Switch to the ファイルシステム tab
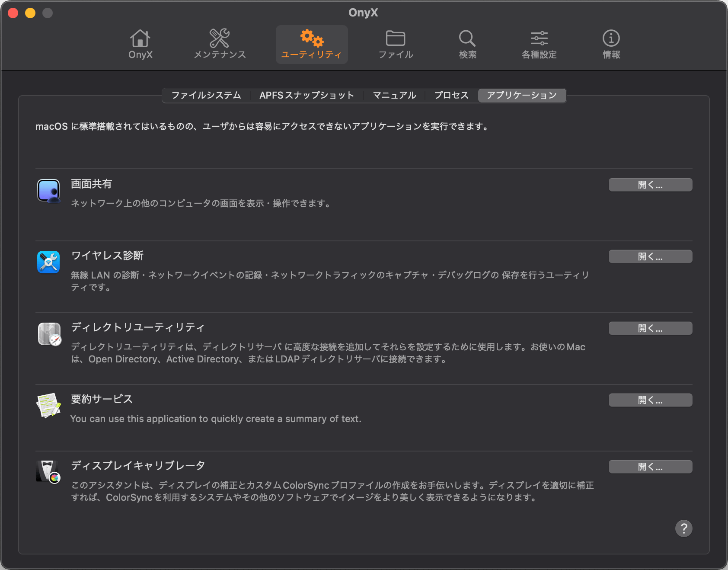The width and height of the screenshot is (728, 570). pos(206,95)
